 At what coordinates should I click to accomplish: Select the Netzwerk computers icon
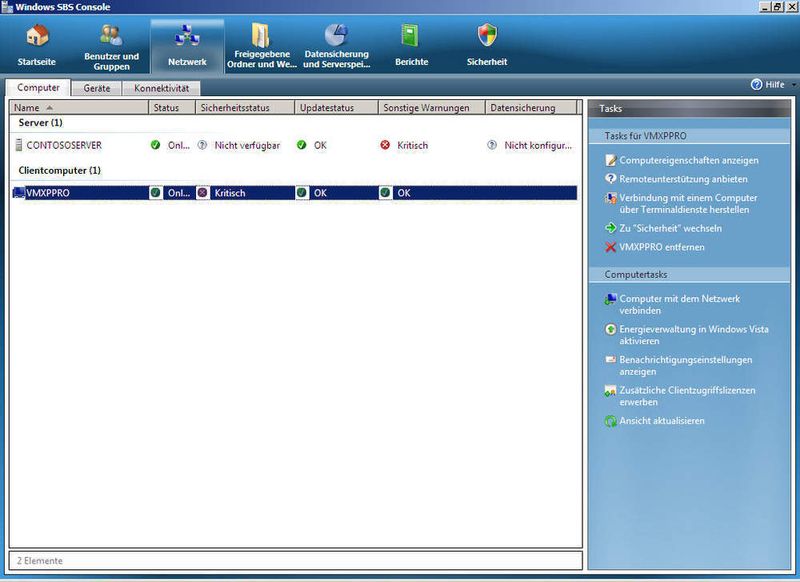coord(187,36)
